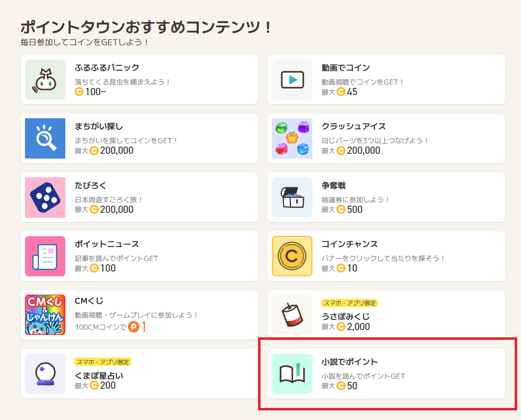The width and height of the screenshot is (521, 420).
Task: Open the ポイットニュース newspaper icon
Action: [x=45, y=256]
